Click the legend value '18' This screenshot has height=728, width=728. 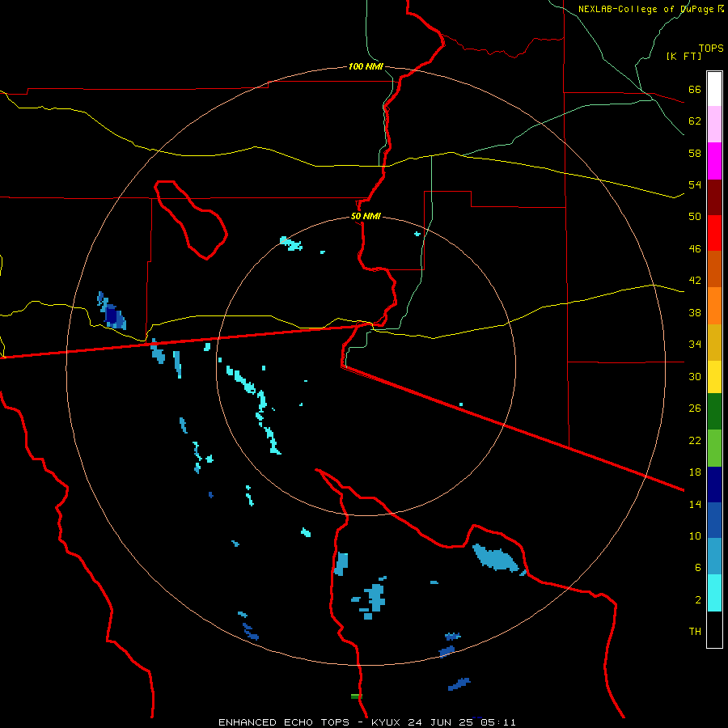click(x=695, y=472)
